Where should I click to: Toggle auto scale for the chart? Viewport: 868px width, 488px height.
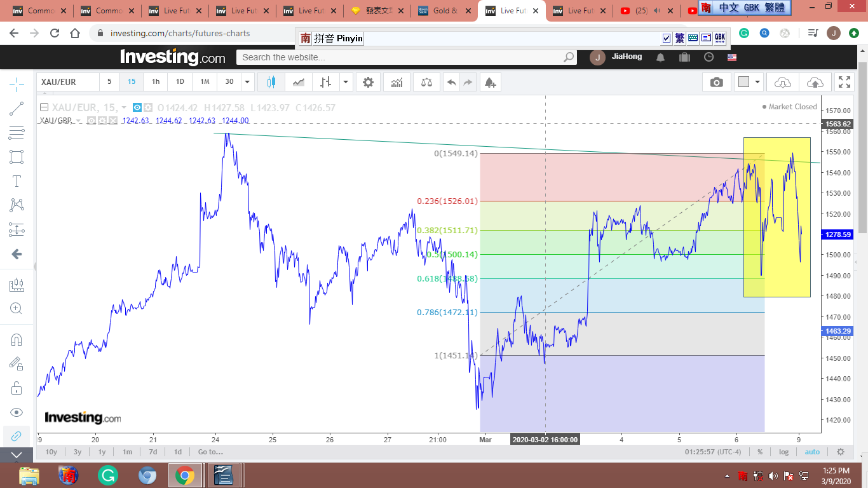coord(812,452)
